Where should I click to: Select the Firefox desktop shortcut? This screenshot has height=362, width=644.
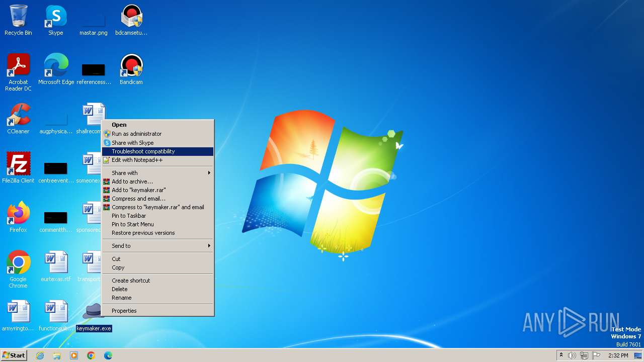click(18, 217)
